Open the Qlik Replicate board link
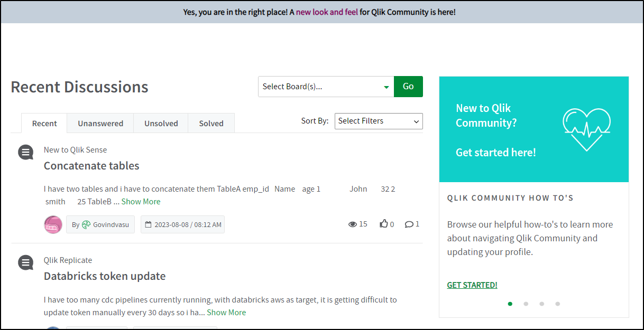 [x=68, y=260]
